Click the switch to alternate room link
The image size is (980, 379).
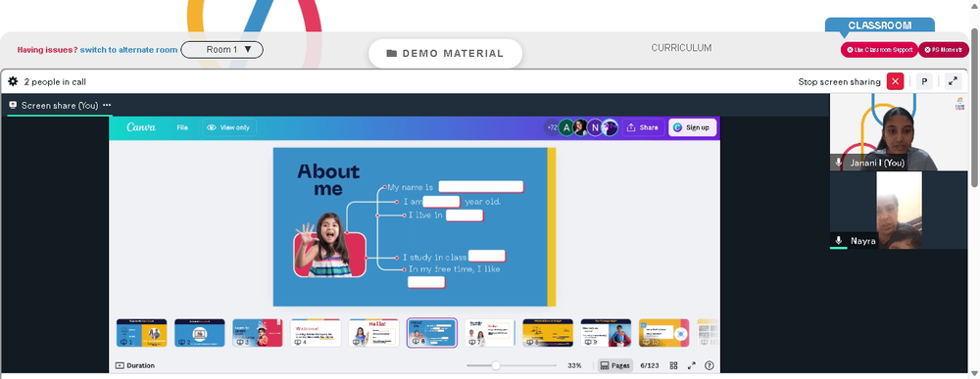coord(128,49)
